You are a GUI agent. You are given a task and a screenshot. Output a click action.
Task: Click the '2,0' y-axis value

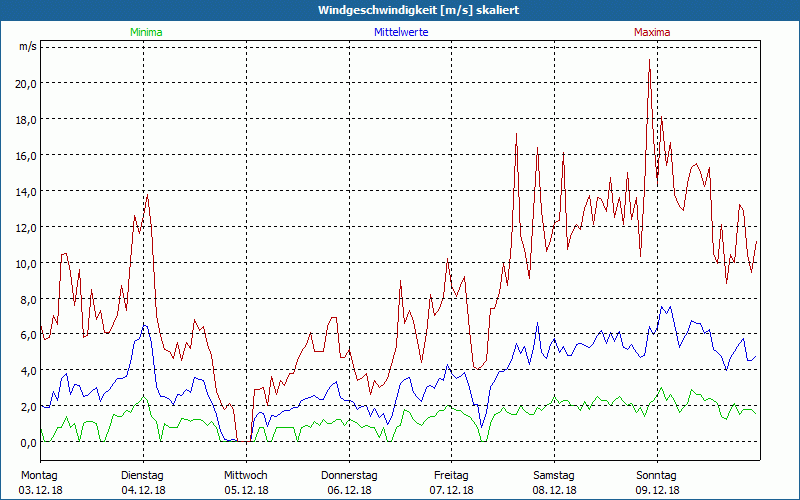click(x=28, y=407)
